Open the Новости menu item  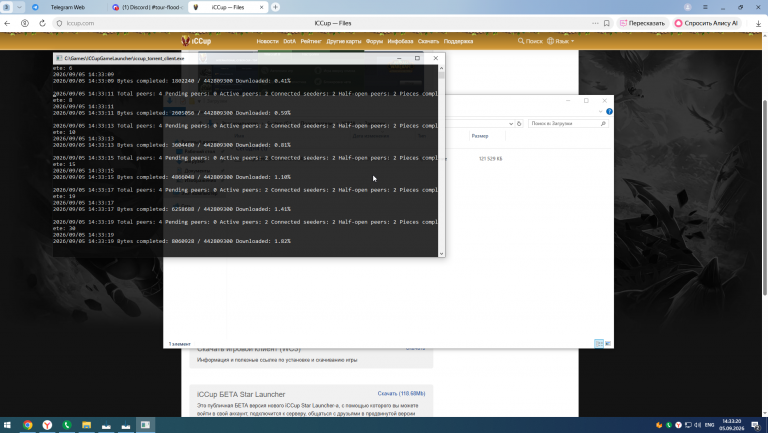click(x=267, y=42)
